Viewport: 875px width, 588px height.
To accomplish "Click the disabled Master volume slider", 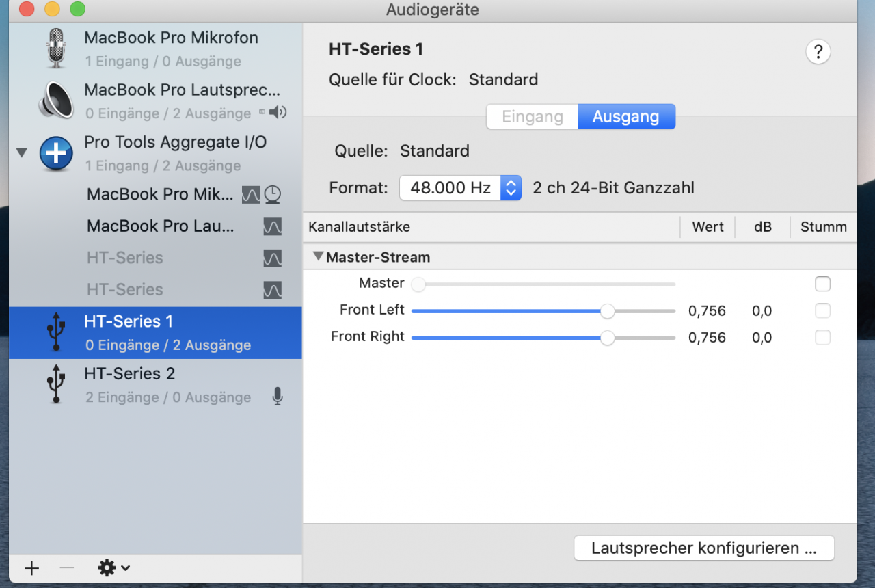I will click(543, 284).
